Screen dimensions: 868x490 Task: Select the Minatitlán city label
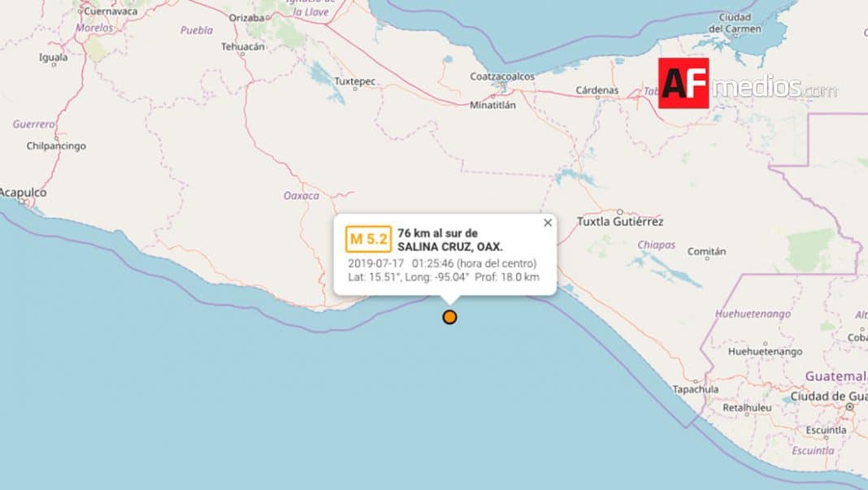coord(493,105)
